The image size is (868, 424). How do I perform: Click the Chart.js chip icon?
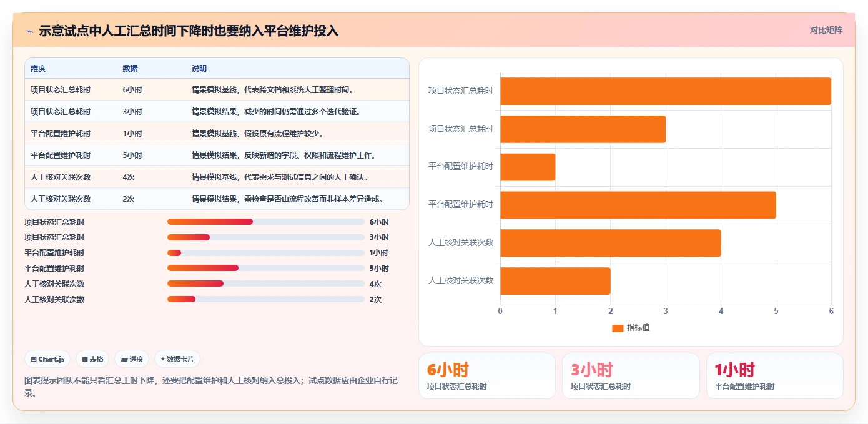click(x=34, y=359)
